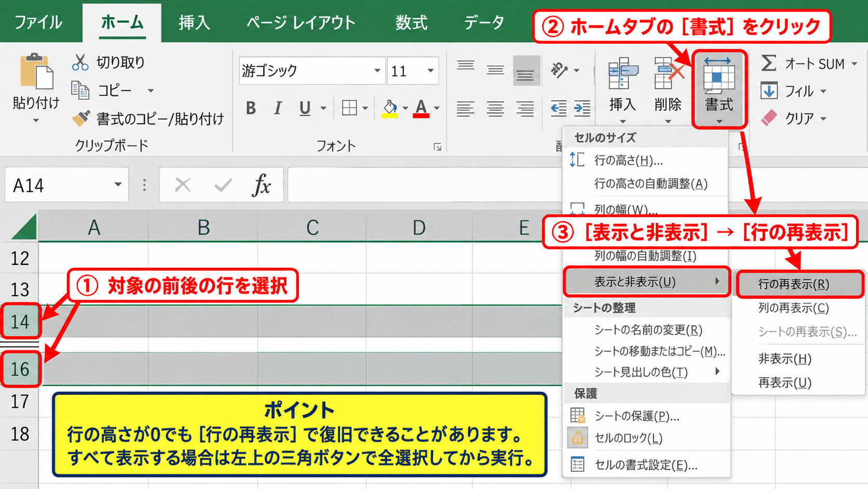Open the Format (書式) button
The width and height of the screenshot is (868, 489).
click(x=720, y=89)
